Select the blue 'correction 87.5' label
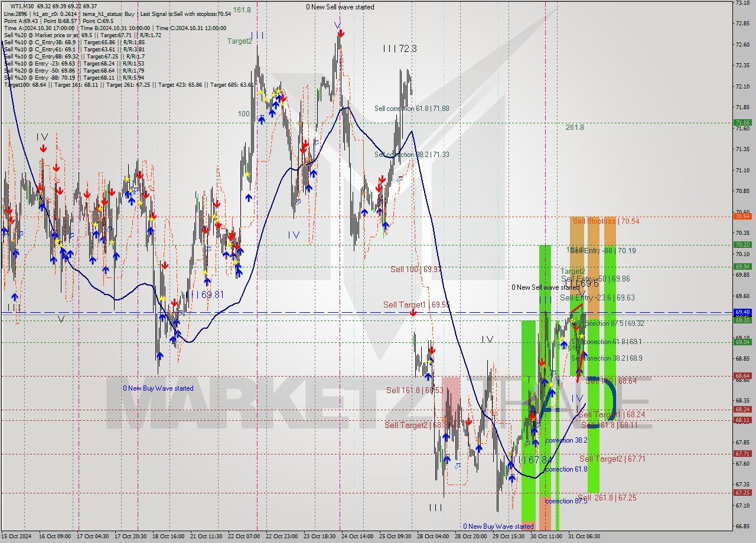This screenshot has height=543, width=756. point(566,501)
